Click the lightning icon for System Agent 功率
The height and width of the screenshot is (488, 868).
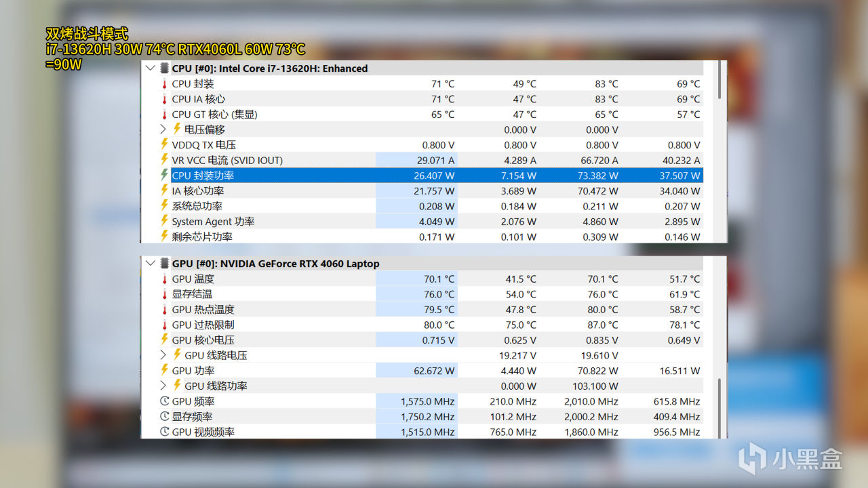[164, 221]
